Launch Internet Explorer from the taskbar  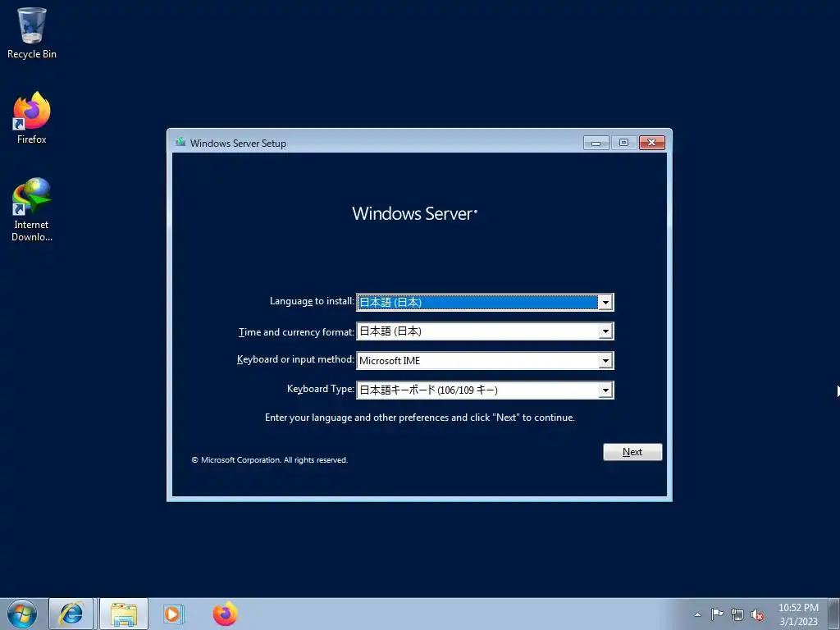point(71,614)
